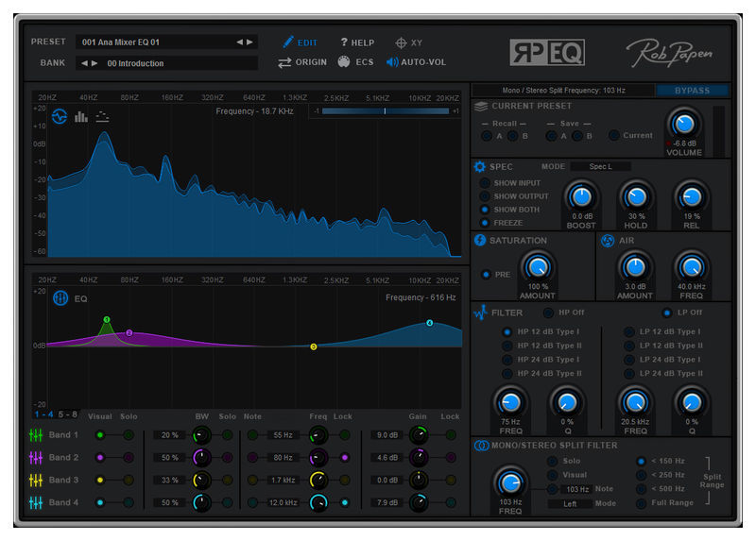Click the Current preset button
The height and width of the screenshot is (541, 756).
pos(613,135)
